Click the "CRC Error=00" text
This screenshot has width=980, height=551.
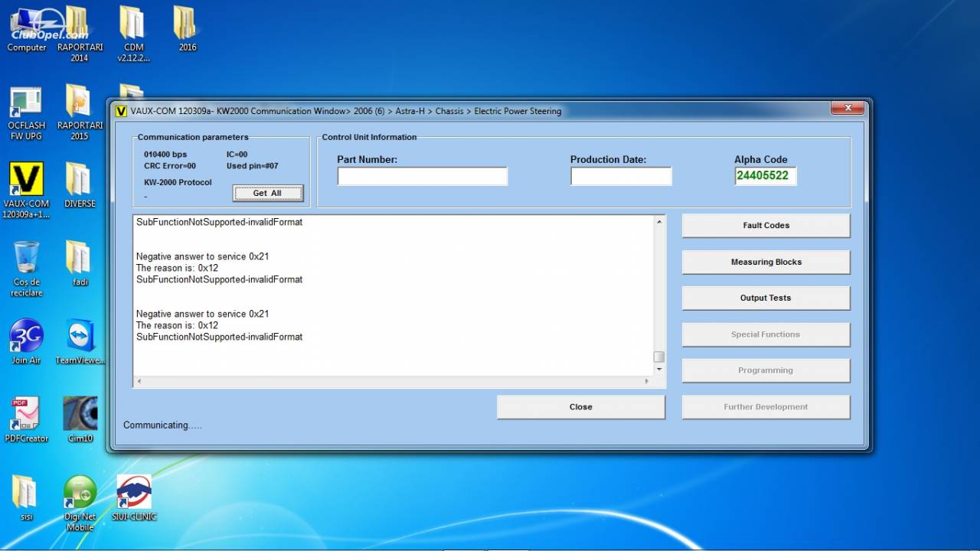[170, 166]
